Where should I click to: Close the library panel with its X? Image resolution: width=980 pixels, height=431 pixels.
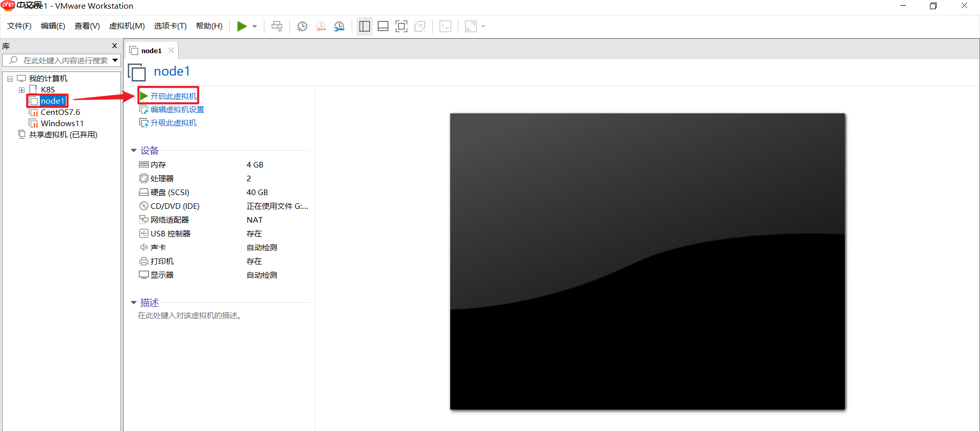point(114,46)
